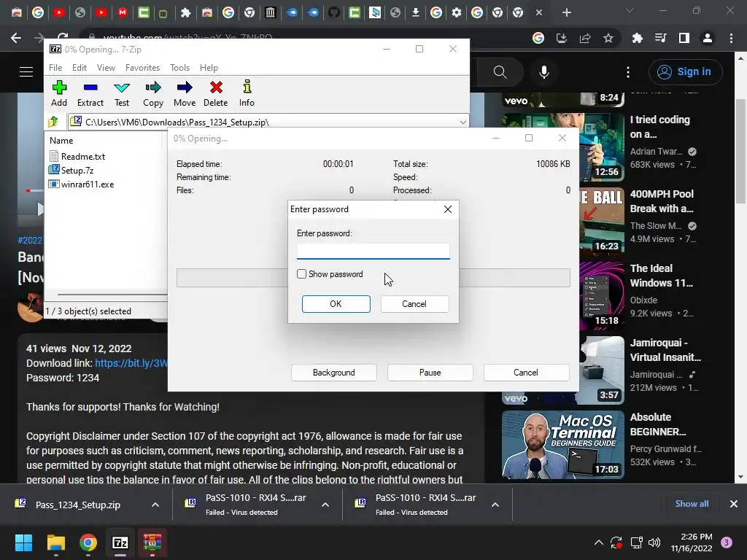The height and width of the screenshot is (560, 747).
Task: Open the Chrome profile avatar icon
Action: [x=708, y=38]
